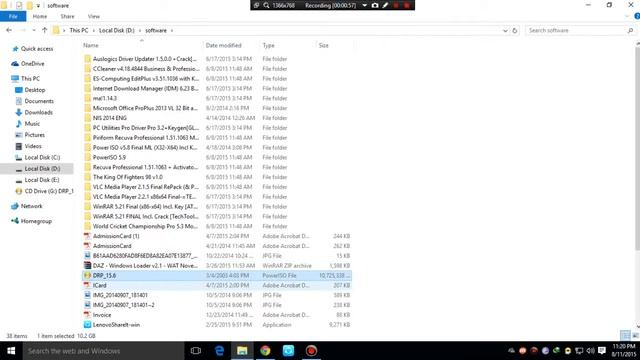The image size is (640, 360).
Task: Switch to the View ribbon tab
Action: (93, 16)
